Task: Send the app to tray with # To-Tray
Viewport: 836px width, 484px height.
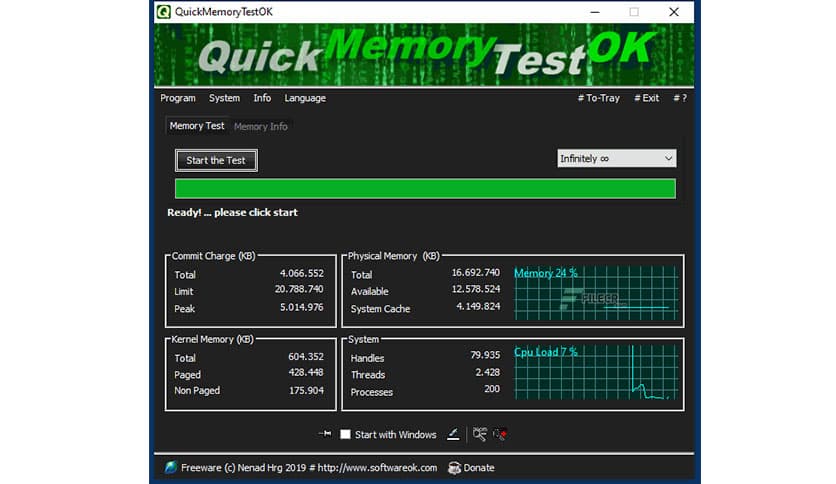Action: (599, 98)
